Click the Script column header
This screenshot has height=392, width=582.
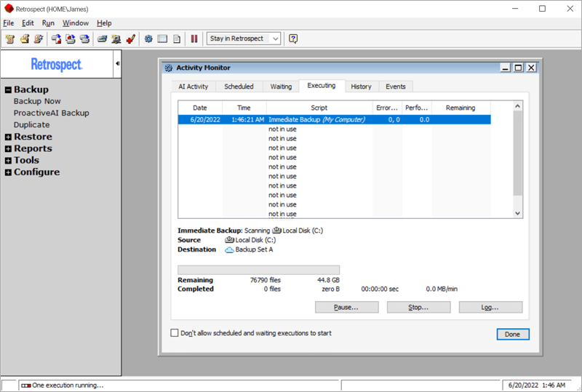click(319, 108)
